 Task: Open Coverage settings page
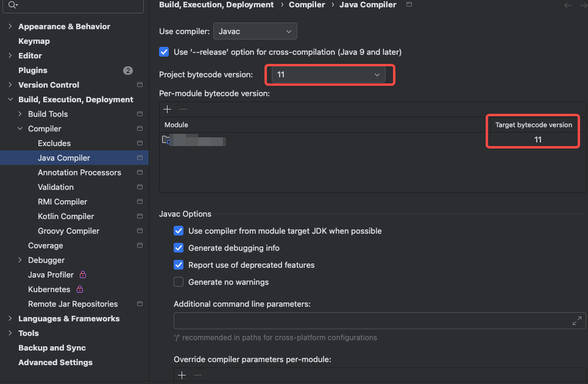pos(45,245)
